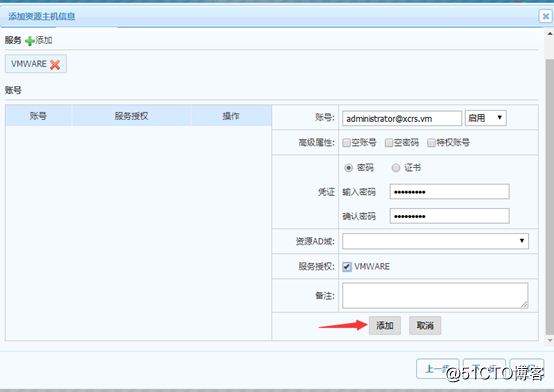Click the green plus add-service icon
Viewport: 554px width, 392px height.
(30, 41)
